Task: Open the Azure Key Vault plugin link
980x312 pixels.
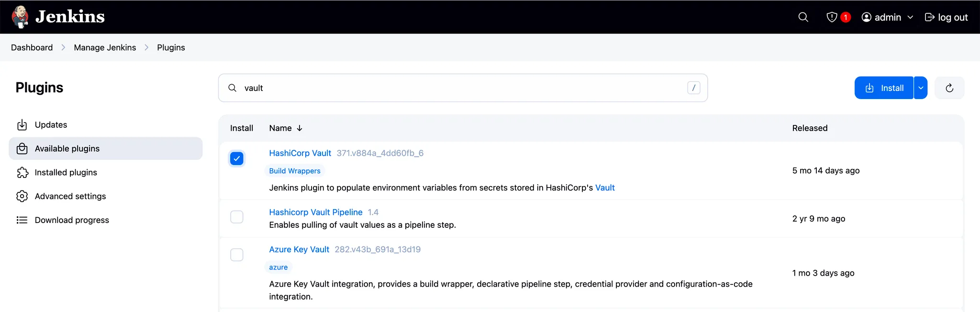Action: pyautogui.click(x=299, y=249)
